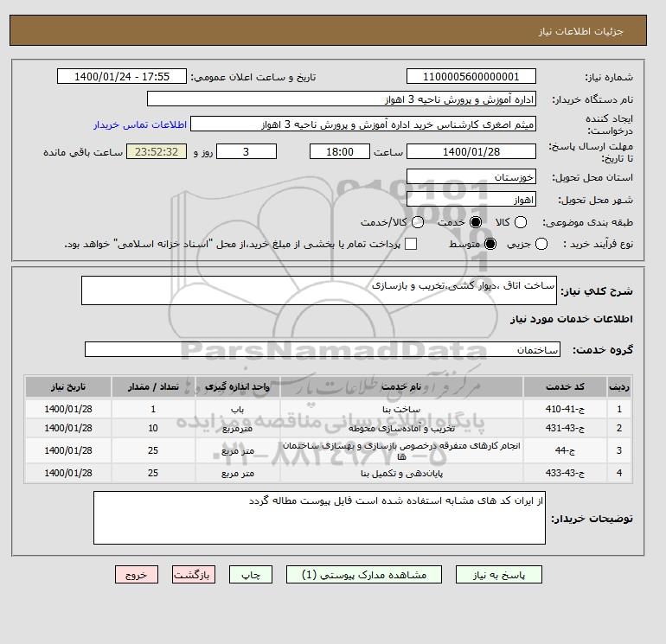
Task: Click the اطلاعات خدمات مورد نیاز heading
Action: click(x=571, y=319)
